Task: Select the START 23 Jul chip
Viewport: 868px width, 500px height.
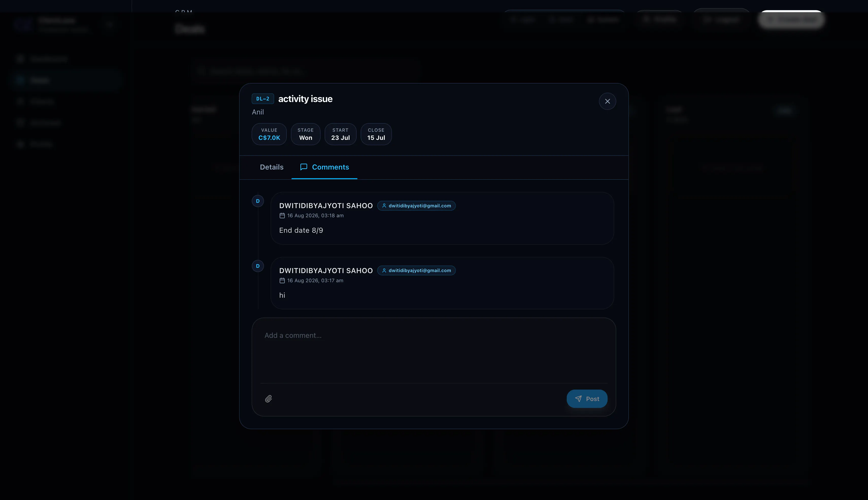Action: pos(340,134)
